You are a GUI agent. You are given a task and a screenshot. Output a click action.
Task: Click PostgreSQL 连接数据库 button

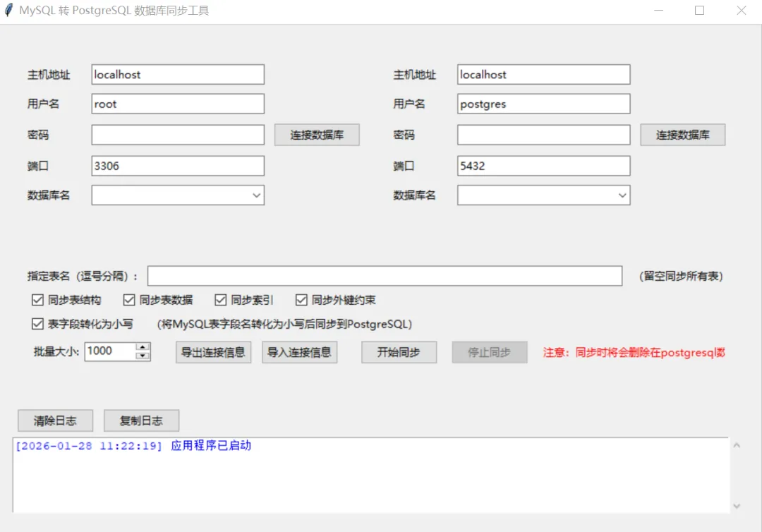683,135
